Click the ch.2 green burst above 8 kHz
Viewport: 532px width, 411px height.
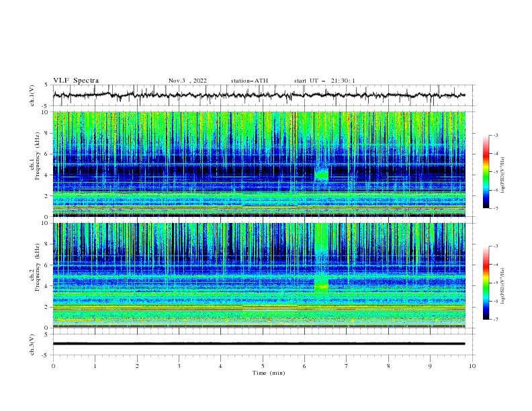coord(321,236)
